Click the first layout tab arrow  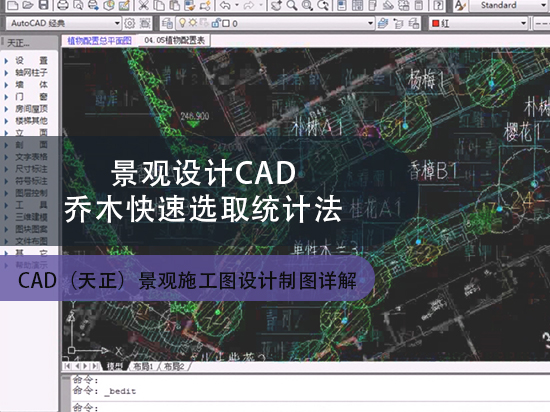[x=67, y=366]
